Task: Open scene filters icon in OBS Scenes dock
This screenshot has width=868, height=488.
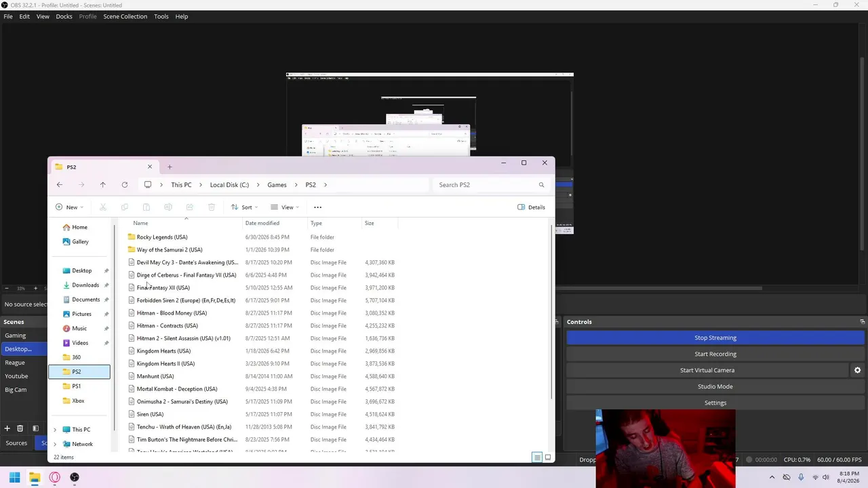Action: click(35, 428)
